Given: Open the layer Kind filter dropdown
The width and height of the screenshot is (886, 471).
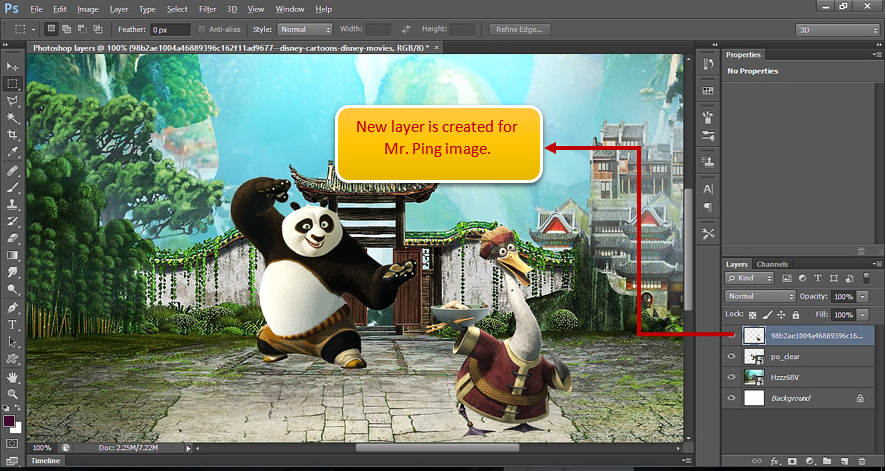Looking at the screenshot, I should tap(749, 278).
